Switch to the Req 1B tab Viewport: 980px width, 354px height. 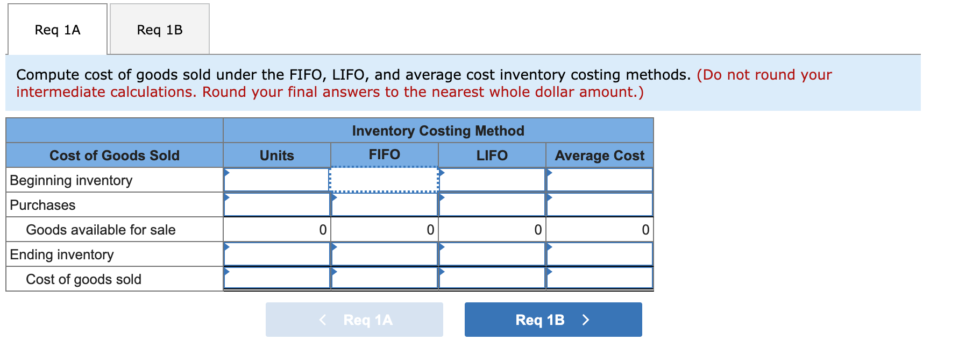coord(160,30)
